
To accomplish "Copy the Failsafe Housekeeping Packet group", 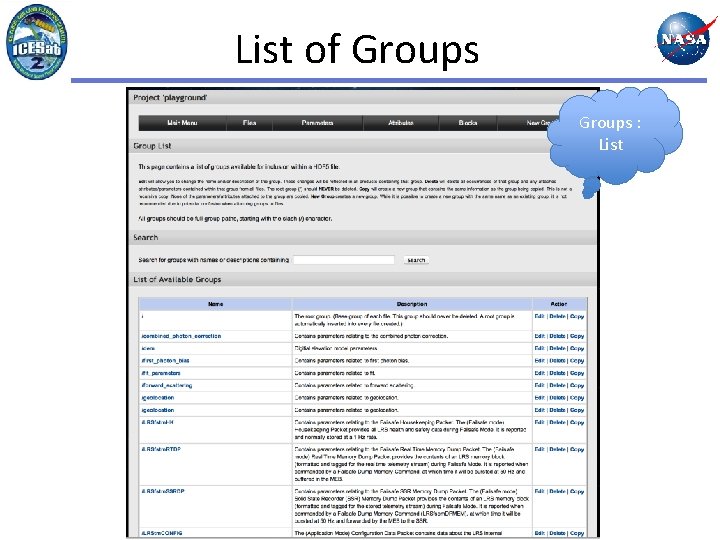I will [x=577, y=422].
